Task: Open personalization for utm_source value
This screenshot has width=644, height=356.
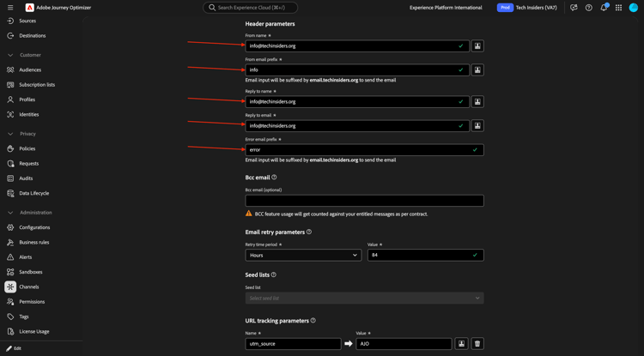Action: tap(462, 344)
